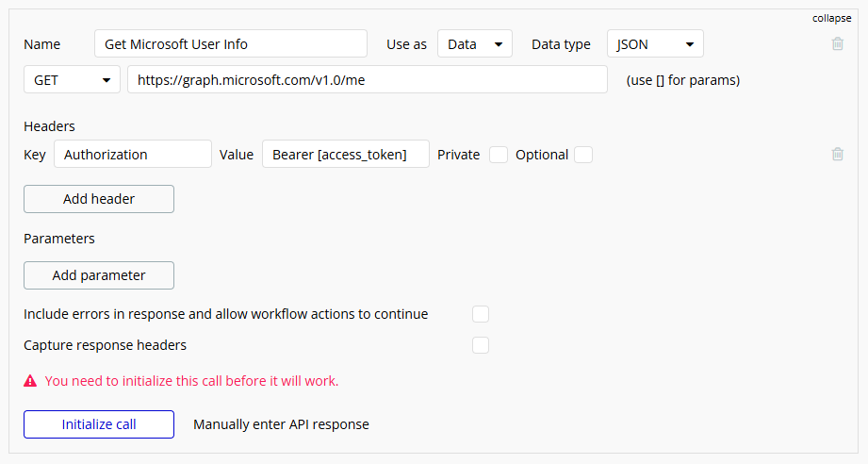
Task: Expand the Data type JSON dropdown
Action: point(655,43)
